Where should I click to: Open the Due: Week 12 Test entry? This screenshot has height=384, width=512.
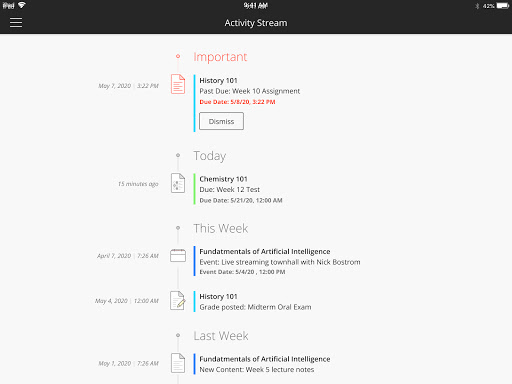(x=229, y=189)
